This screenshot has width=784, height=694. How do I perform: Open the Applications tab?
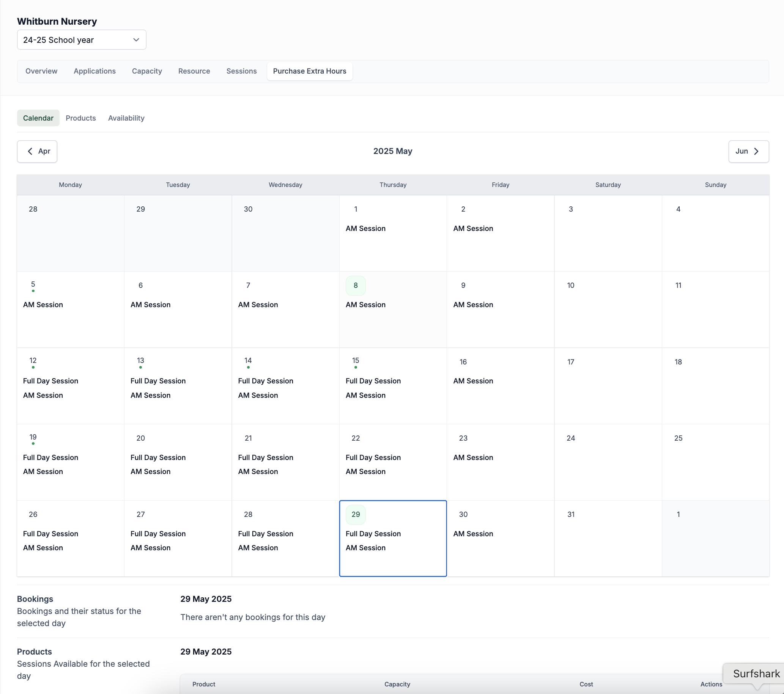coord(95,71)
